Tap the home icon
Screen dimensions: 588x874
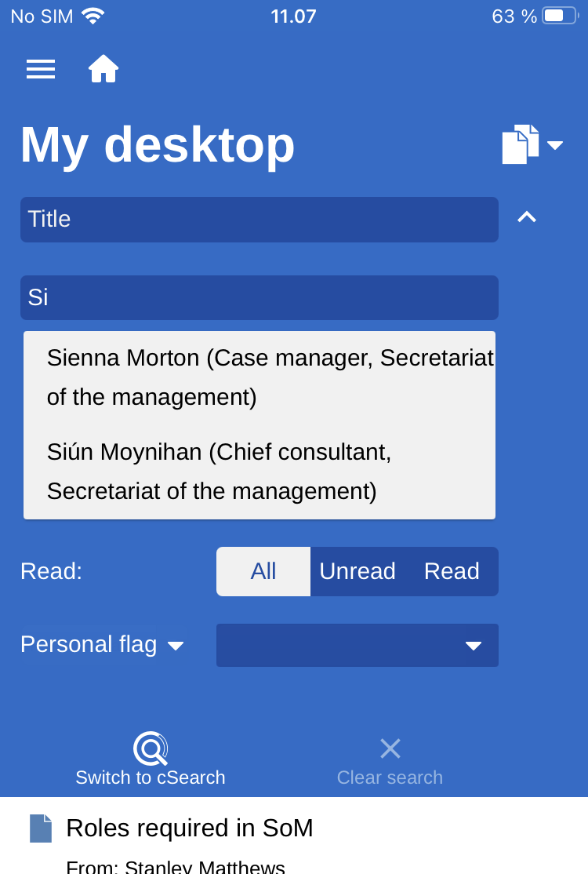click(103, 69)
